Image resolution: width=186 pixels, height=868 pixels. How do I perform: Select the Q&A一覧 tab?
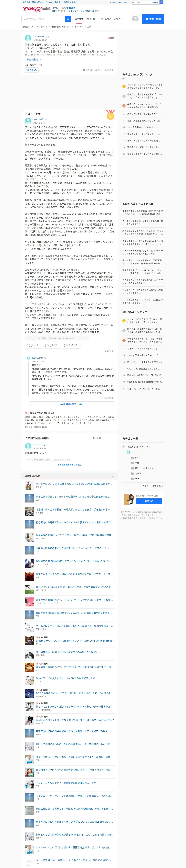pyautogui.click(x=91, y=19)
